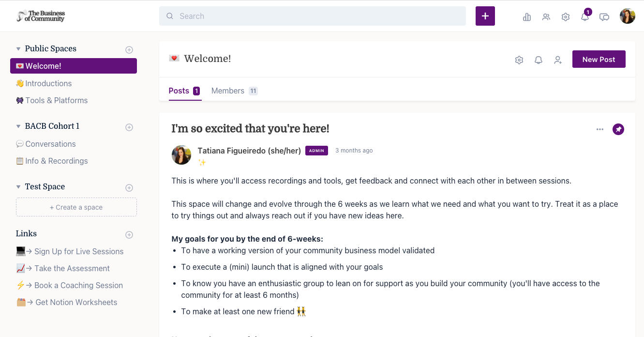Image resolution: width=644 pixels, height=337 pixels.
Task: Open the members directory icon in header
Action: click(546, 17)
